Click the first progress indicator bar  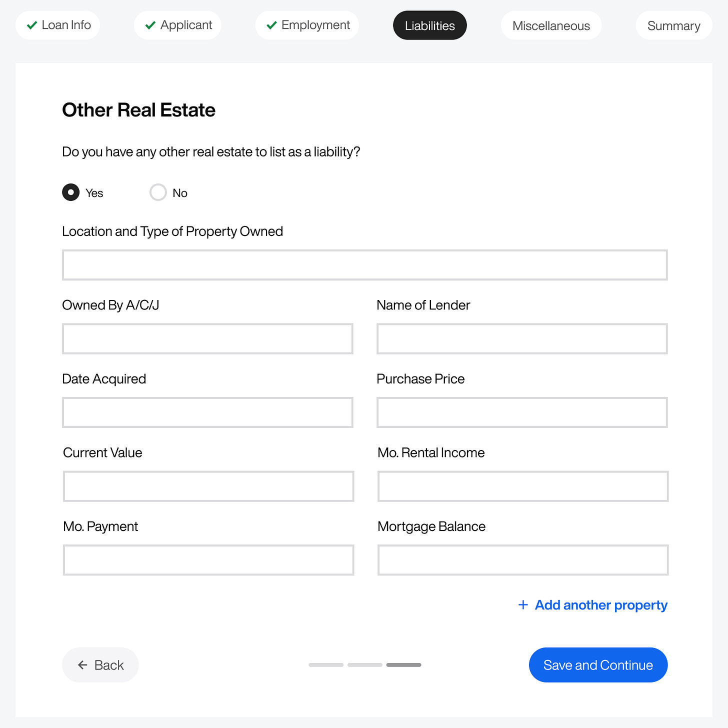[326, 665]
